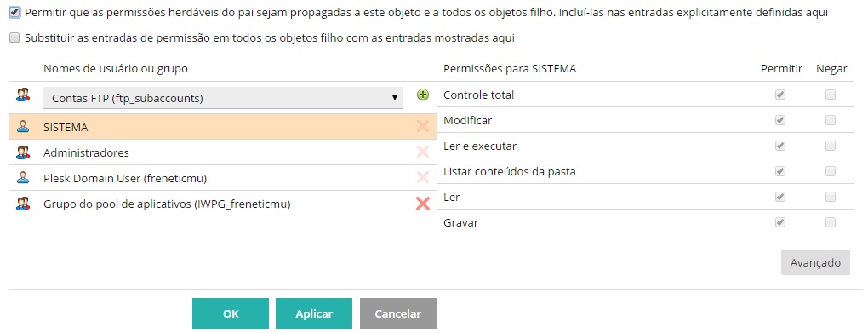Click the Avançado button
Image resolution: width=868 pixels, height=333 pixels.
click(815, 262)
